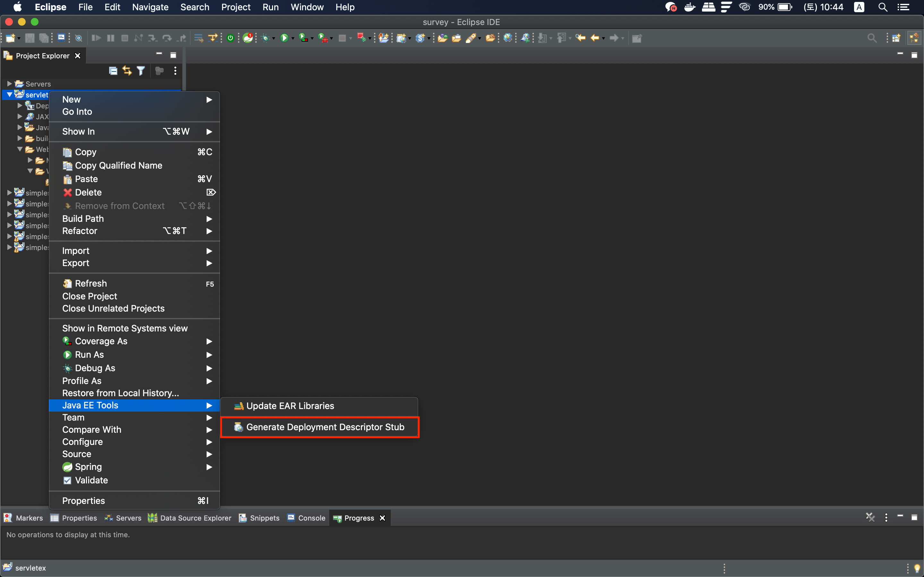The width and height of the screenshot is (924, 577).
Task: Select Generate Deployment Descriptor Stub
Action: point(325,427)
